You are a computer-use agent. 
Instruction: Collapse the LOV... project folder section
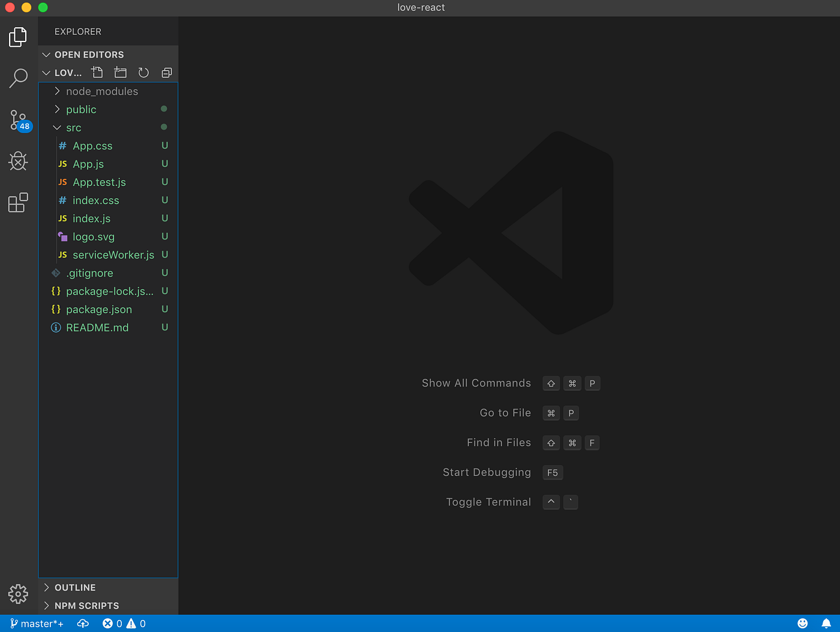click(62, 73)
